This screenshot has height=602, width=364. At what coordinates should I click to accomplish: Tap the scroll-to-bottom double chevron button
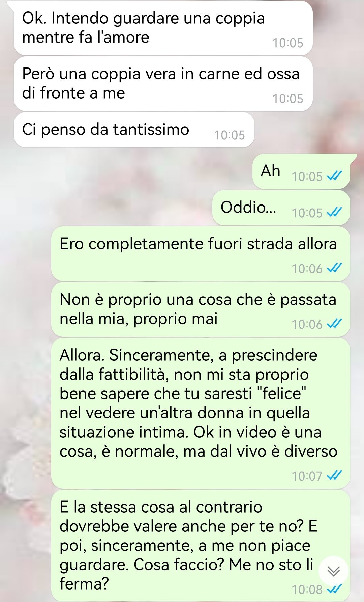[334, 571]
